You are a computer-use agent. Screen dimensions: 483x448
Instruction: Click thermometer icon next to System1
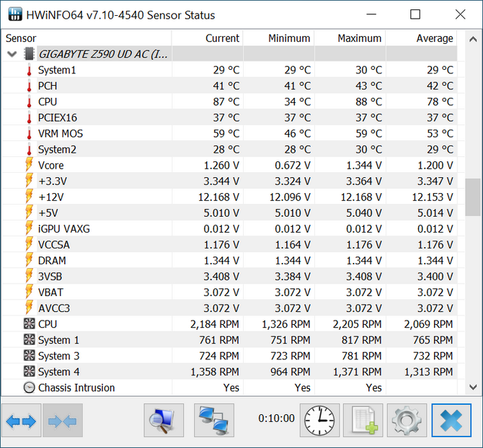pos(30,70)
